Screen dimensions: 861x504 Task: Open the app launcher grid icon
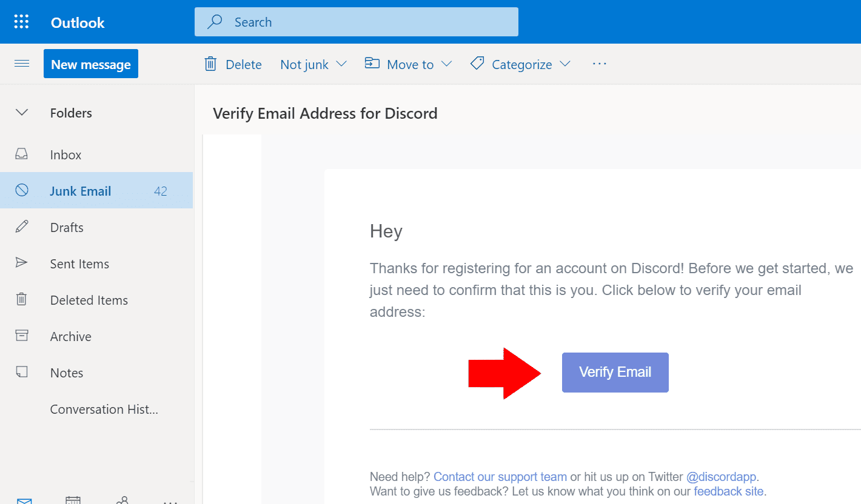coord(21,22)
